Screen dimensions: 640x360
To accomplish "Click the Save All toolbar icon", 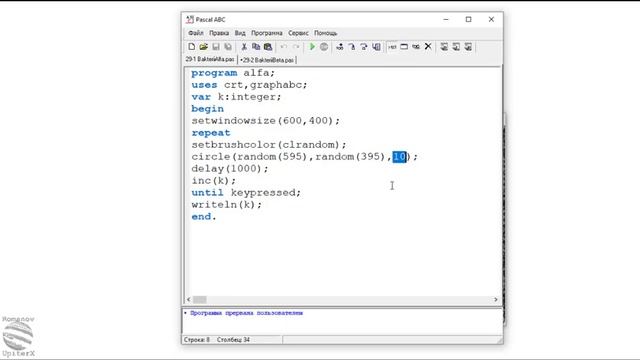I will coord(228,47).
